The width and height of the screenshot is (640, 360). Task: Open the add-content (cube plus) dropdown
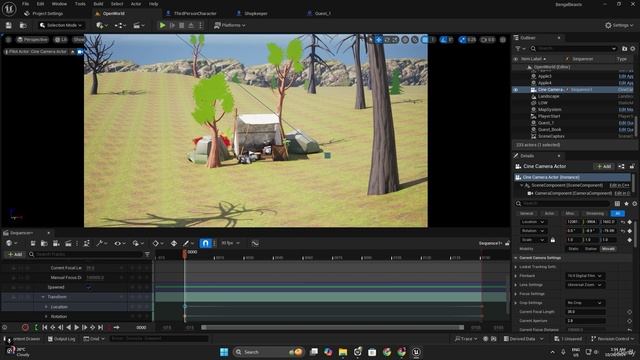point(101,25)
